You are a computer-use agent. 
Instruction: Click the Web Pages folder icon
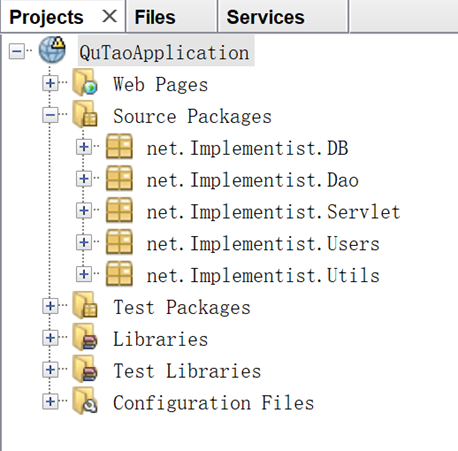pyautogui.click(x=85, y=82)
